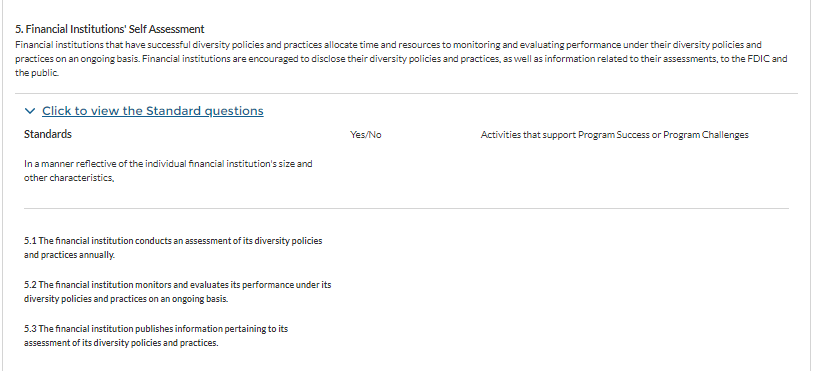The height and width of the screenshot is (371, 814).
Task: Click the 'In a manner reflective' intro text
Action: [x=168, y=171]
